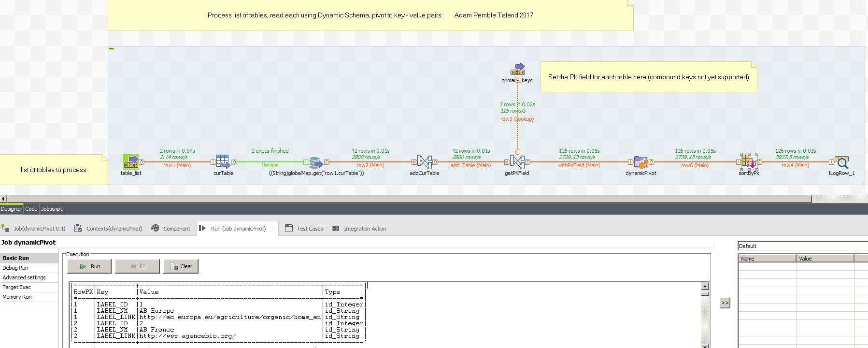This screenshot has height=348, width=868.
Task: Click the globalMap.get("row1.curTable") label
Action: point(316,173)
